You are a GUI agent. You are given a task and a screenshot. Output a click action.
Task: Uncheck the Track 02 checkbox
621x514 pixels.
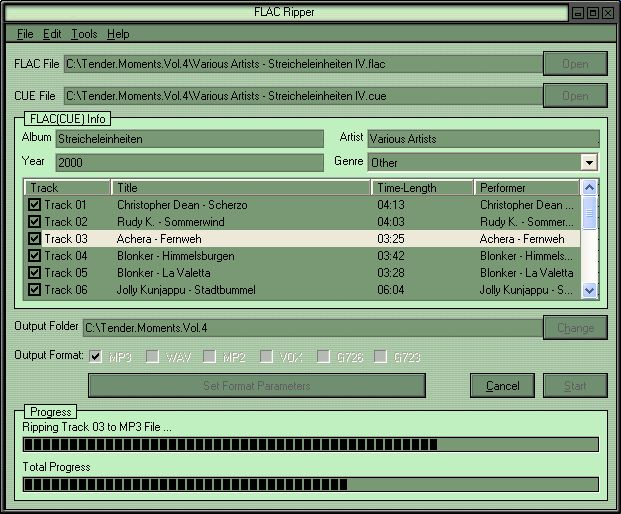click(34, 222)
